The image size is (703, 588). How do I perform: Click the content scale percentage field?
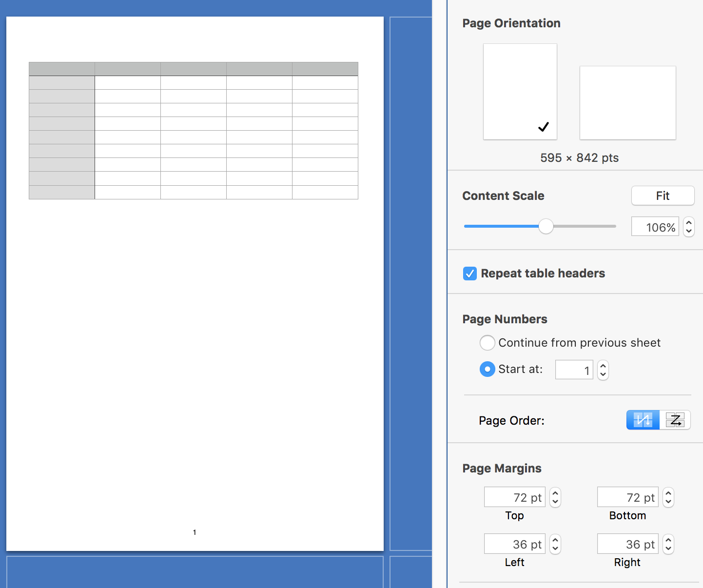tap(655, 227)
